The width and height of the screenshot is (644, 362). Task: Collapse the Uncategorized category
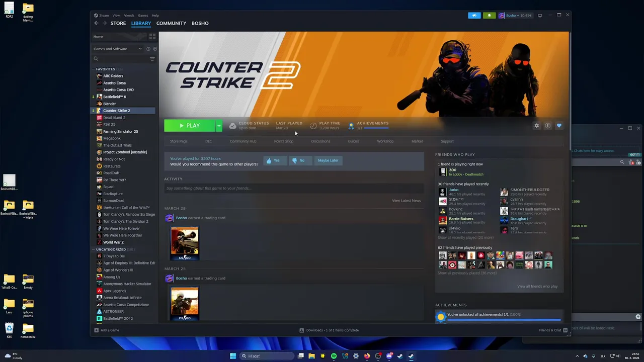[x=94, y=249]
